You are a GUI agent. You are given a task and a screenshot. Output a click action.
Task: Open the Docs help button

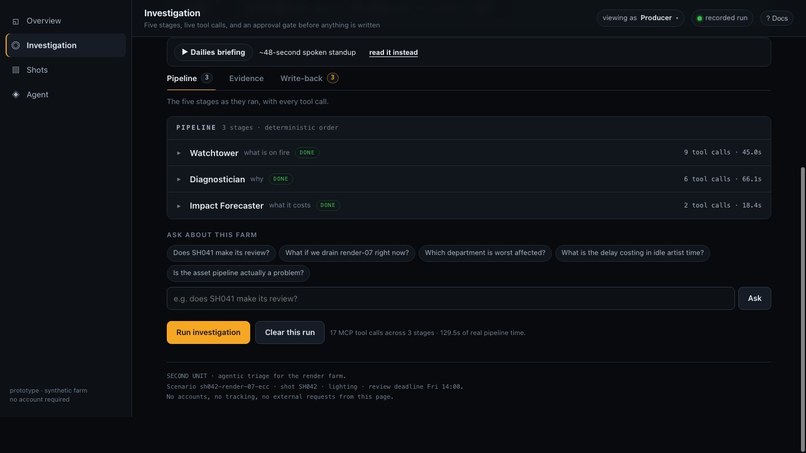click(x=776, y=18)
